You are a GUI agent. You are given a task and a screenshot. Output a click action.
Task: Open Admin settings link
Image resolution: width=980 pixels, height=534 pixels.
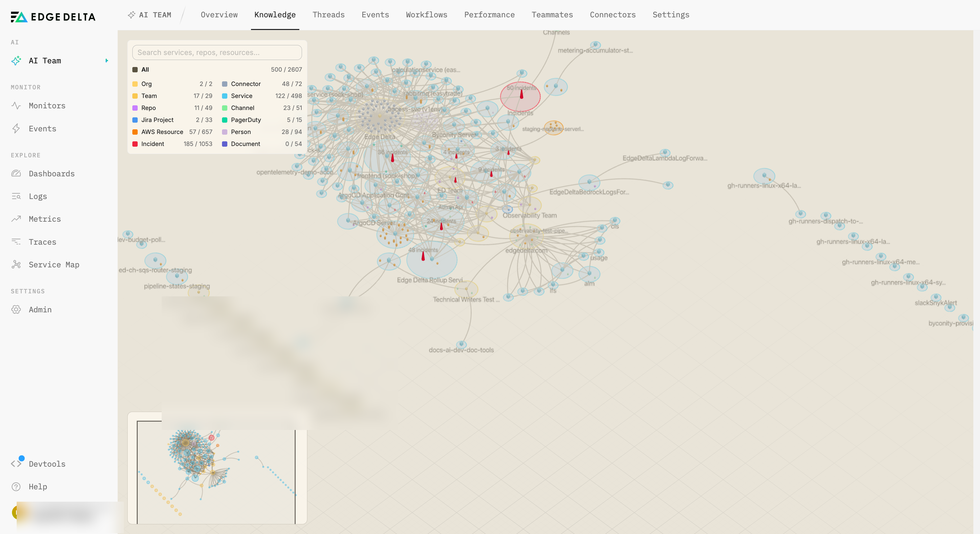click(x=40, y=309)
